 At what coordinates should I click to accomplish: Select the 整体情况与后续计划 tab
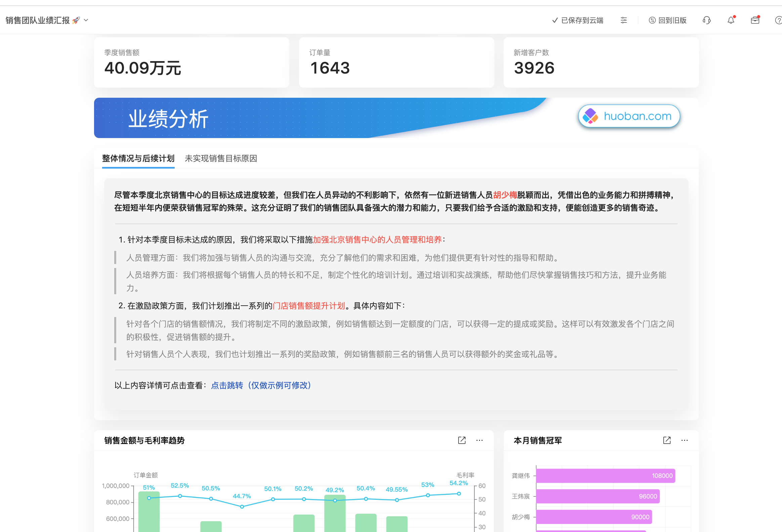138,159
